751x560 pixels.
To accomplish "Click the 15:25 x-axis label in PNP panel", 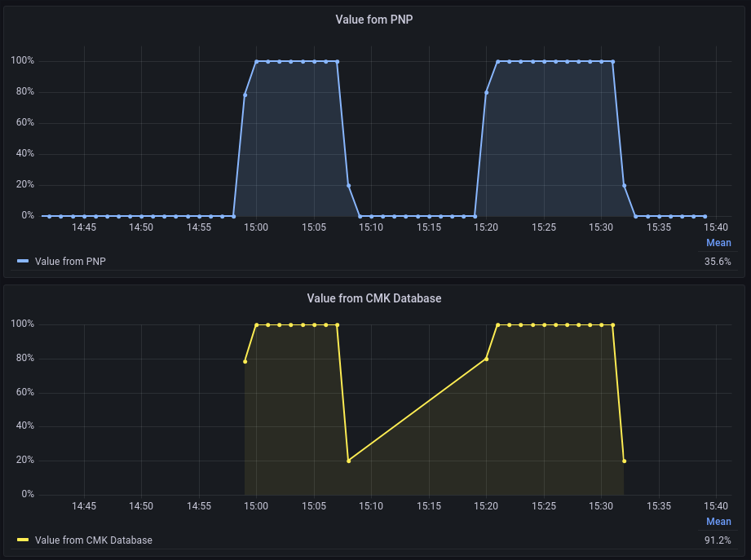I will point(543,227).
